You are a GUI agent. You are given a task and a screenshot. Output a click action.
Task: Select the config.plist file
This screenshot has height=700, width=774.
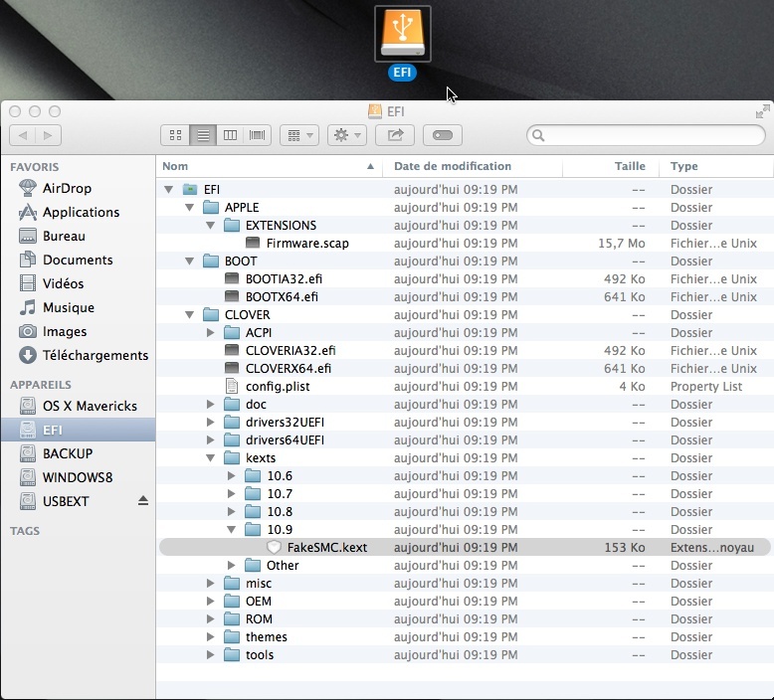(465, 386)
